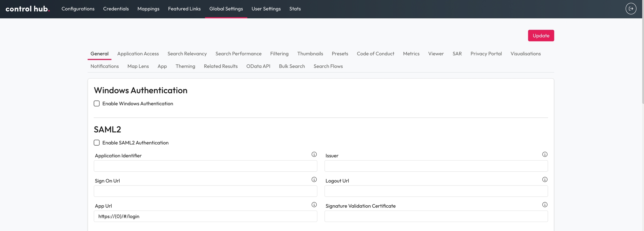644x231 pixels.
Task: Select the Theming tab
Action: [x=185, y=66]
